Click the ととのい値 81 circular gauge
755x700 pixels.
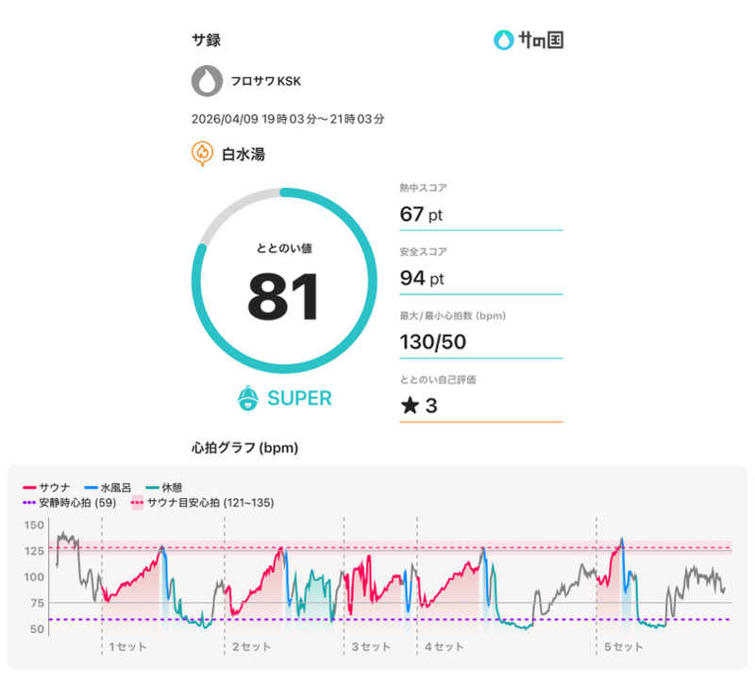(283, 281)
